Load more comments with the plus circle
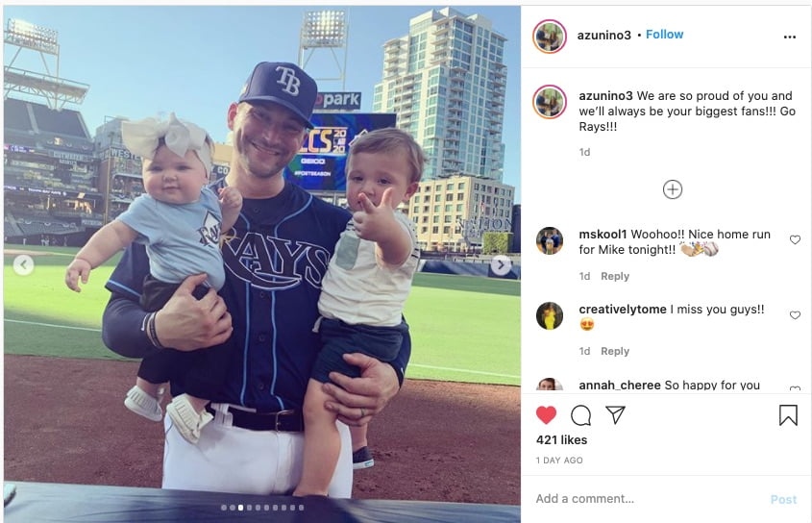This screenshot has width=812, height=523. click(672, 189)
